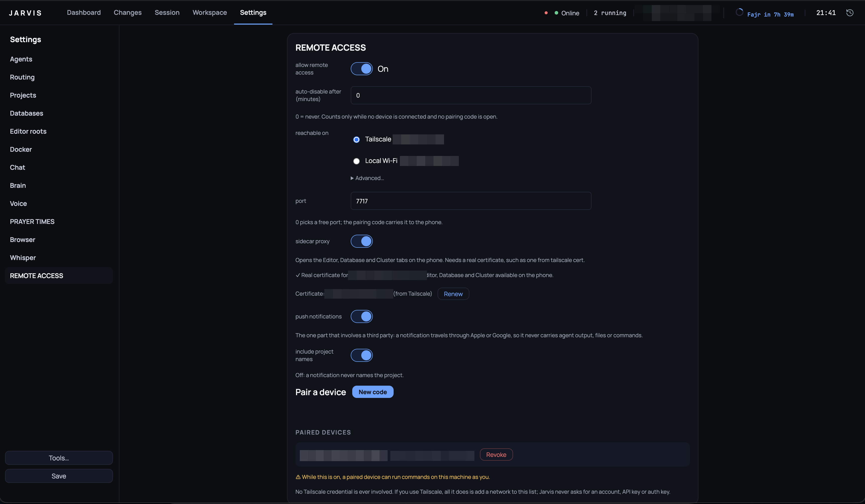The width and height of the screenshot is (865, 504).
Task: Show Projects settings
Action: (59, 95)
